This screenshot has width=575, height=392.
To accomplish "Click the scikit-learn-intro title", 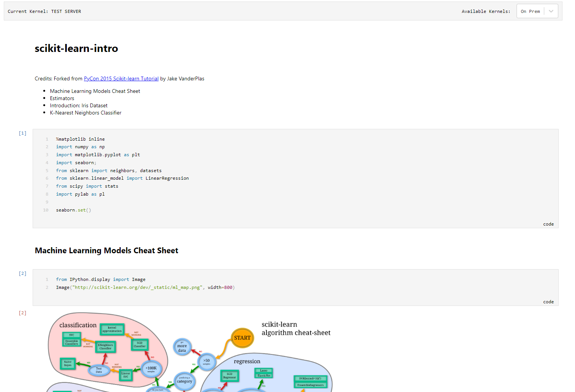I will click(76, 49).
